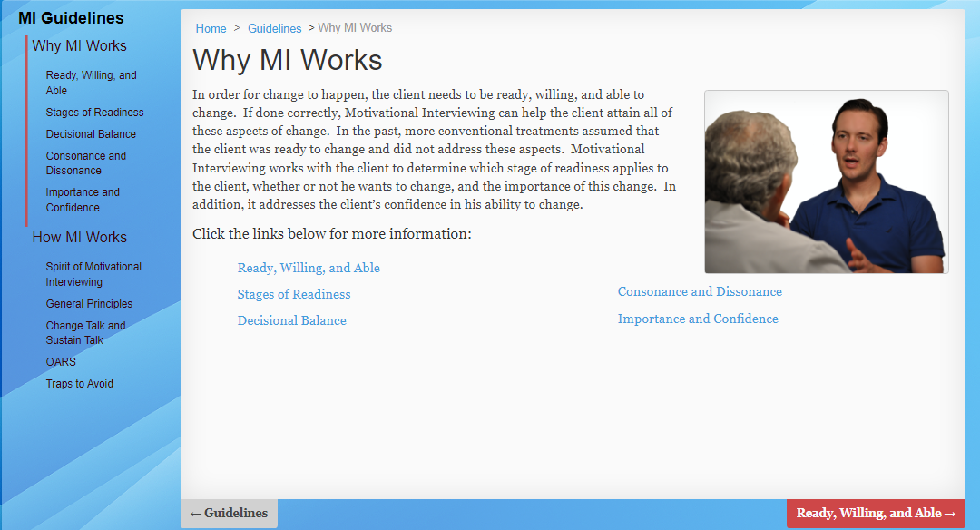Click Ready, Willing, and Able content link

tap(309, 268)
